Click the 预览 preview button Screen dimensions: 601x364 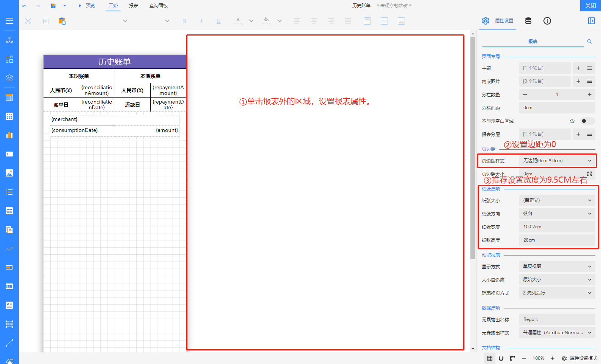(87, 6)
